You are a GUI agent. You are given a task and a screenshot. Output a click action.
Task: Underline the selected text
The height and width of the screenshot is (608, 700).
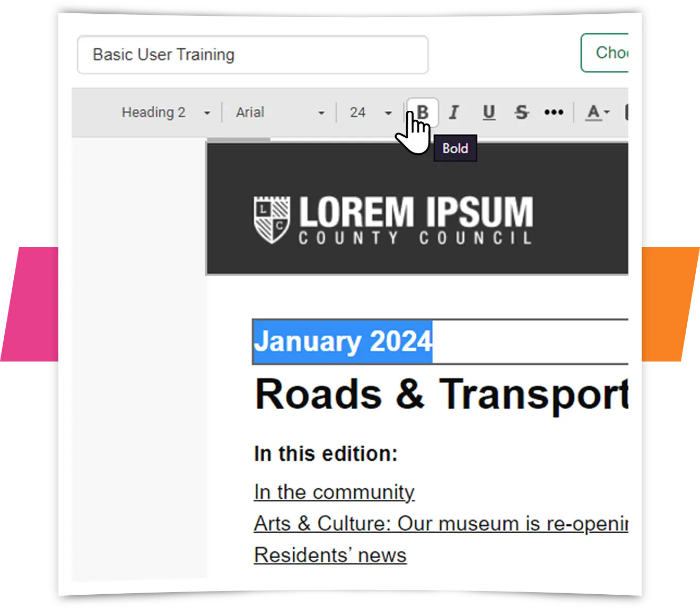(489, 112)
